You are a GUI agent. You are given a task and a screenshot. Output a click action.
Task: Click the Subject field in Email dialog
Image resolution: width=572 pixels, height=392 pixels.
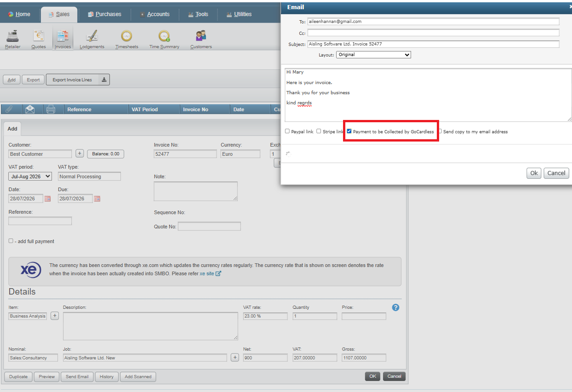pos(433,44)
